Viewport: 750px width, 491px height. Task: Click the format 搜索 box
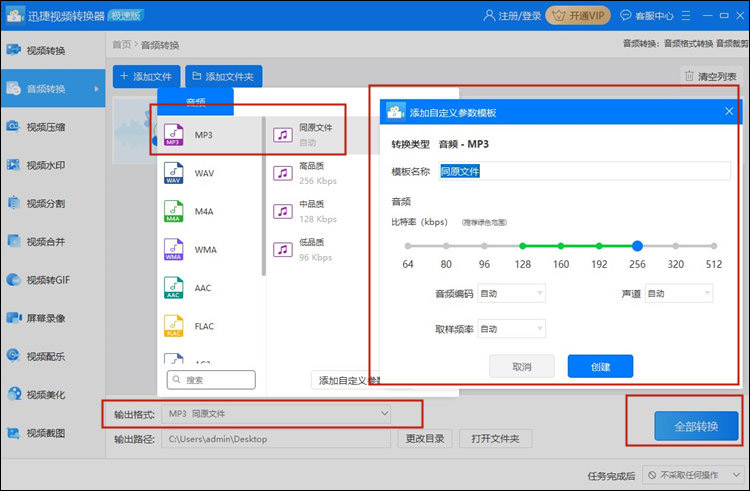pos(211,380)
